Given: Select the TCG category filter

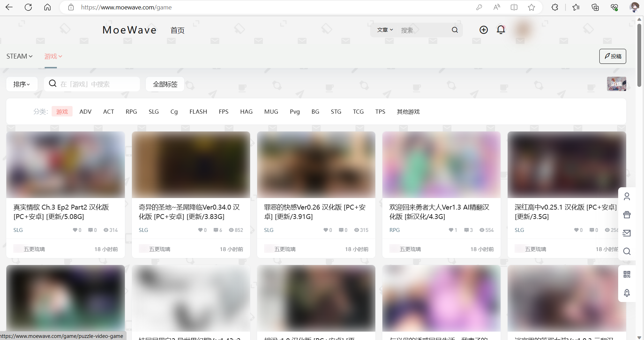Looking at the screenshot, I should point(358,112).
